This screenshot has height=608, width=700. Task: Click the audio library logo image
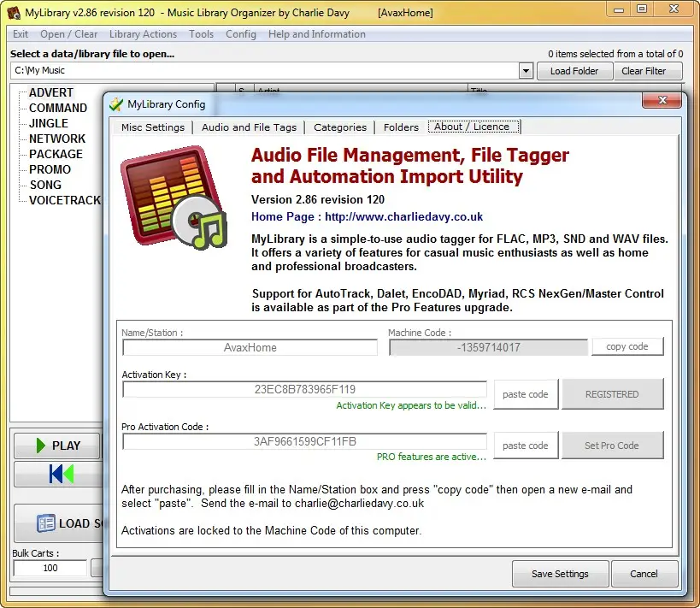[174, 197]
